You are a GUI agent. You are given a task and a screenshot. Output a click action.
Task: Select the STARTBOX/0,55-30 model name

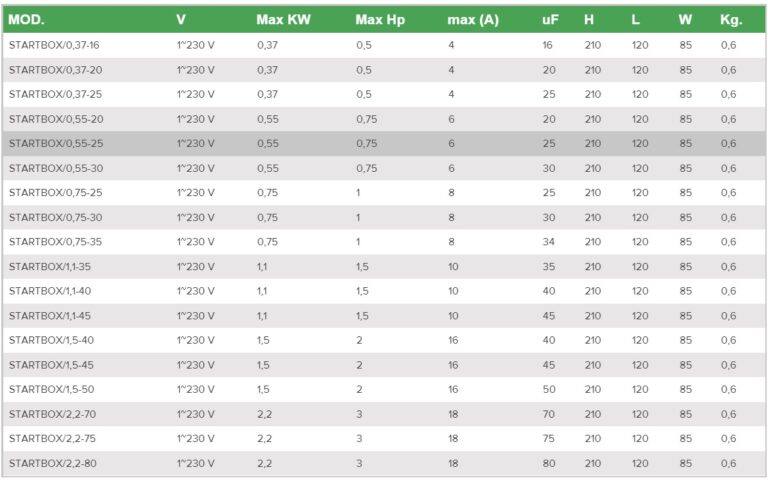[56, 168]
